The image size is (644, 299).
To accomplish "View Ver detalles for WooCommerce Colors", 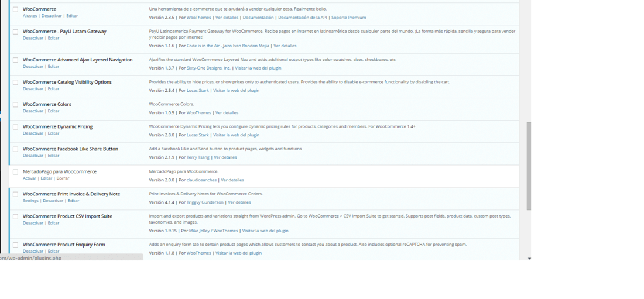I will point(227,113).
